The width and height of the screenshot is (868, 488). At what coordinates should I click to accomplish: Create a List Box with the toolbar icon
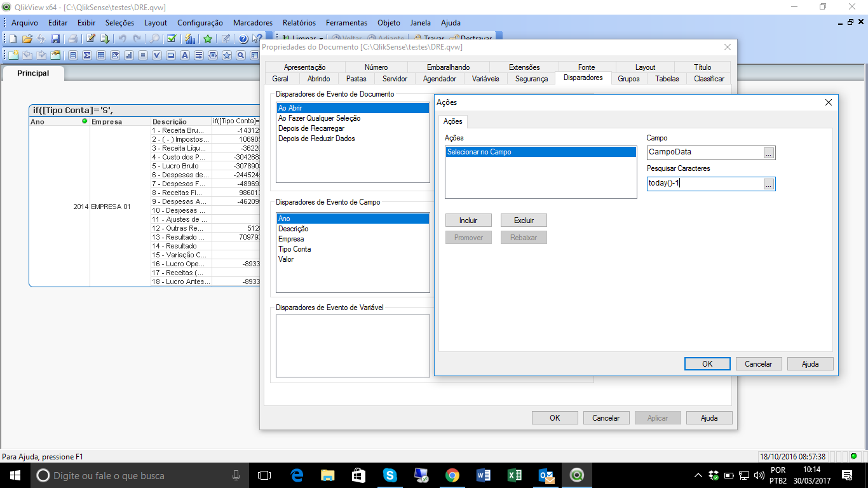73,55
